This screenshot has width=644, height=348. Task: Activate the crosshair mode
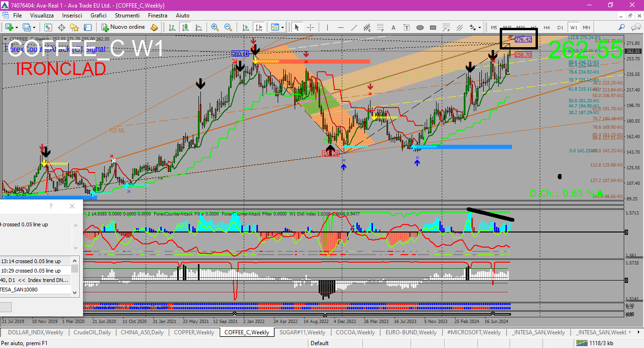310,27
